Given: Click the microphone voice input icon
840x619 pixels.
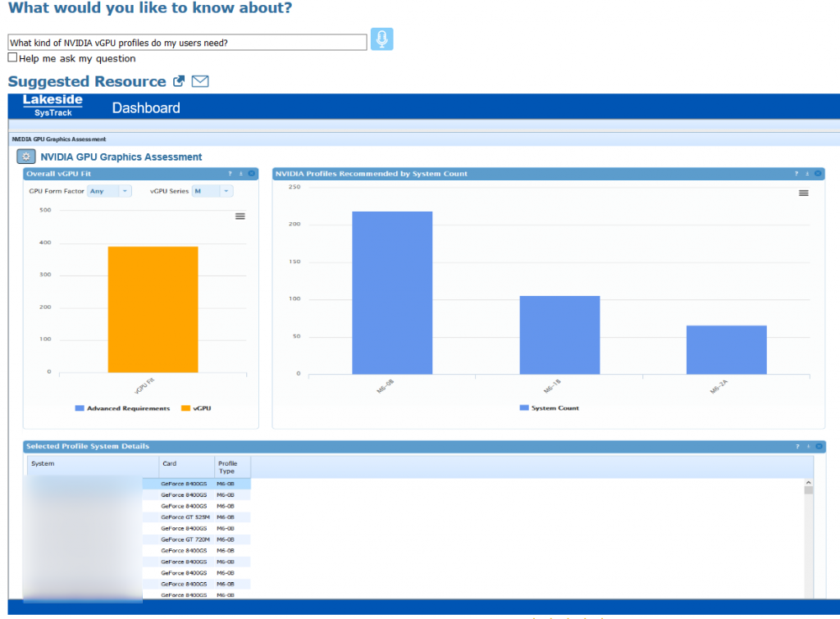Looking at the screenshot, I should click(381, 39).
